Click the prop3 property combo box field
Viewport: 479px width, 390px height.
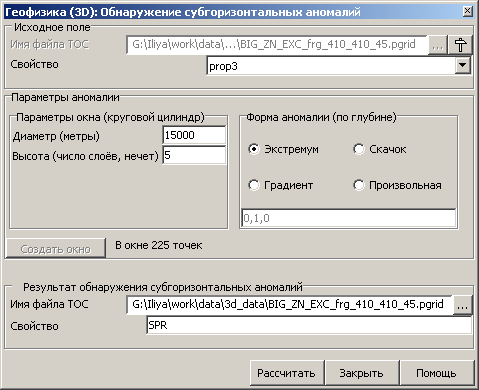coord(339,66)
